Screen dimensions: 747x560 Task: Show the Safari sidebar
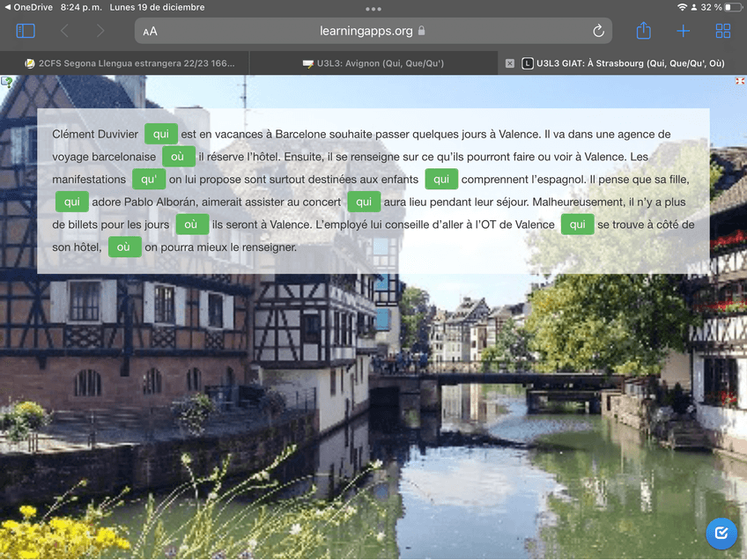pos(26,31)
